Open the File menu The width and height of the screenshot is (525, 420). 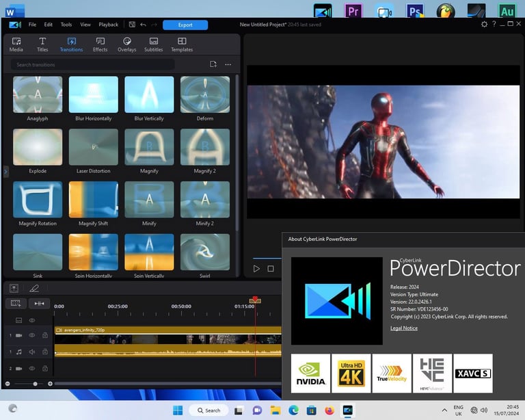click(x=33, y=25)
